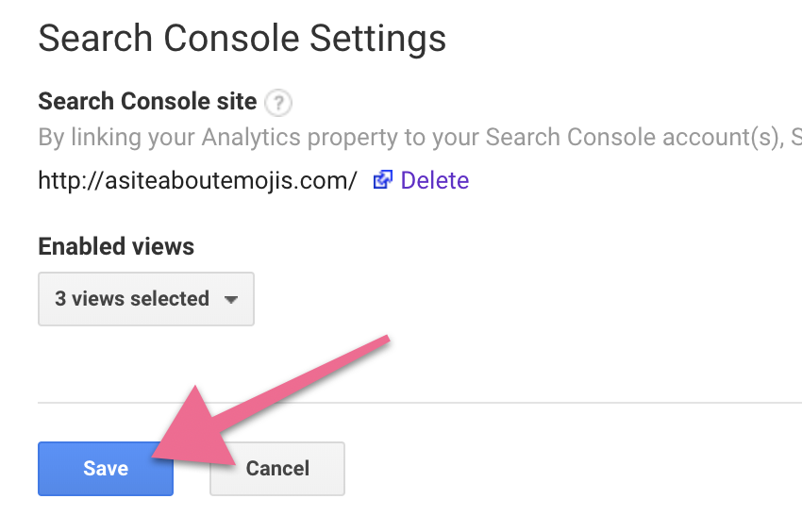Save the Search Console settings
The image size is (802, 532).
coord(106,469)
